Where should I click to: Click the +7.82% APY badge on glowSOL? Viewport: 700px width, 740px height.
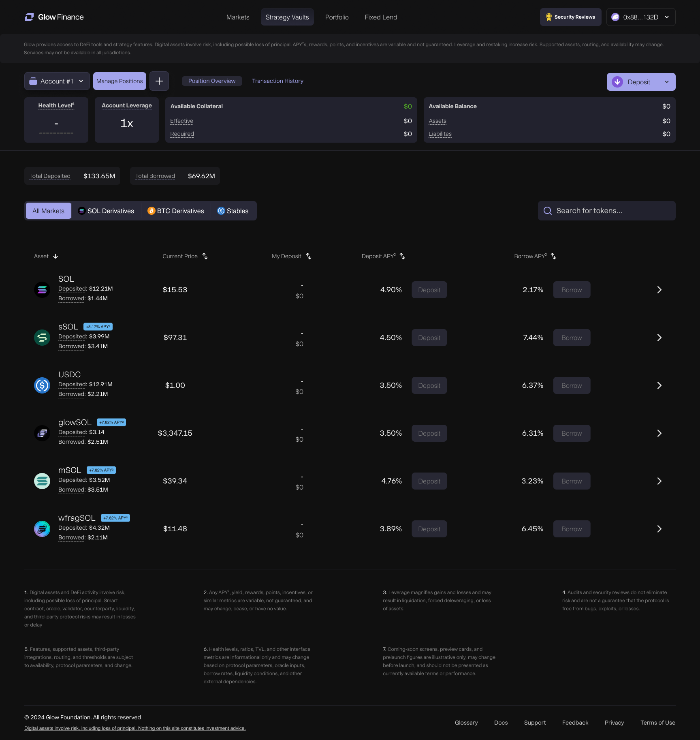pyautogui.click(x=111, y=422)
